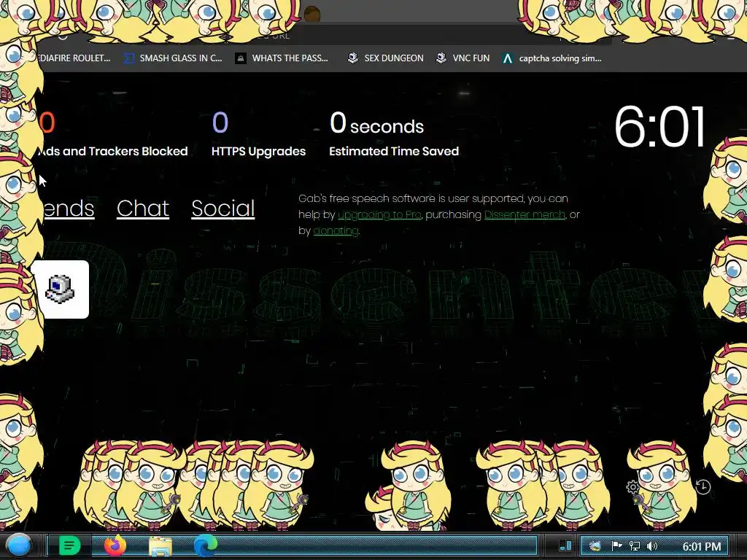Open the SEX DUNGEON bookmark

coord(385,58)
